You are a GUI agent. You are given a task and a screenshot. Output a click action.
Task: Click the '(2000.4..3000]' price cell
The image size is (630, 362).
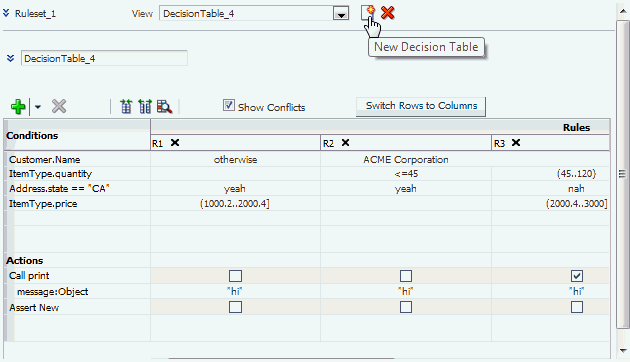[x=577, y=204]
